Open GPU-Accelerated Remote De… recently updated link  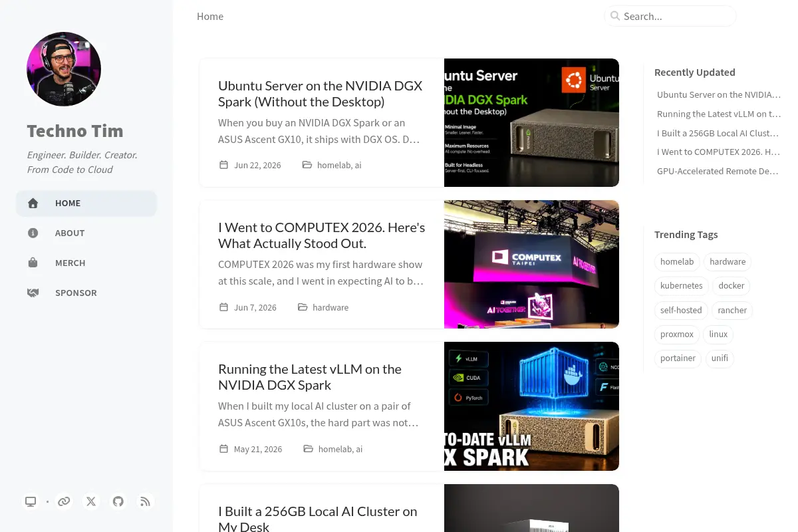[x=718, y=171]
